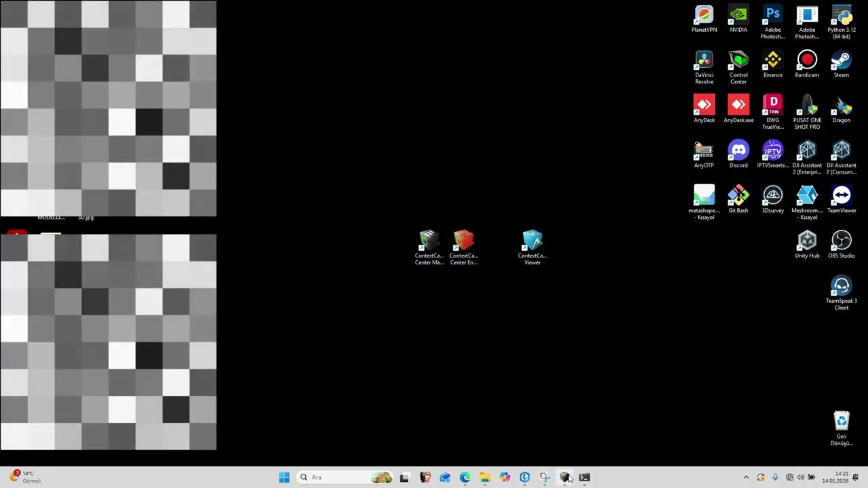The image size is (868, 488).
Task: Select the IPTVSmarters desktop icon
Action: click(772, 155)
